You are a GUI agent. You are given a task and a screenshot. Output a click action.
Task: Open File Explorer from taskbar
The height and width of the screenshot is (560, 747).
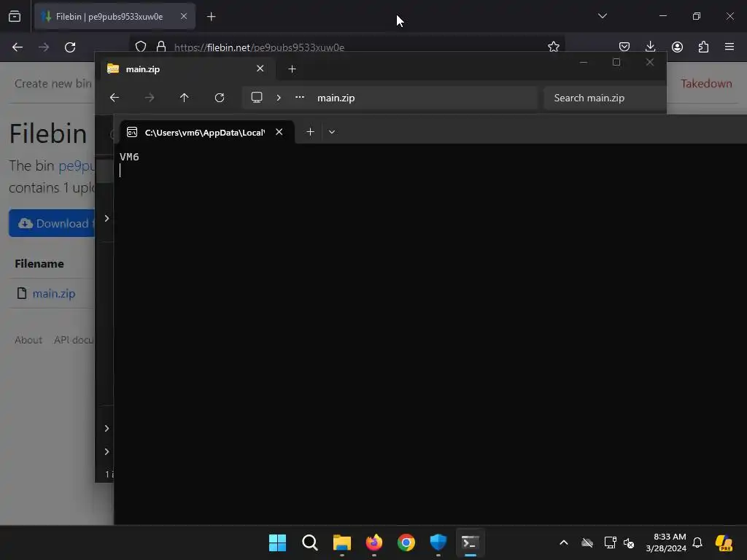(342, 542)
